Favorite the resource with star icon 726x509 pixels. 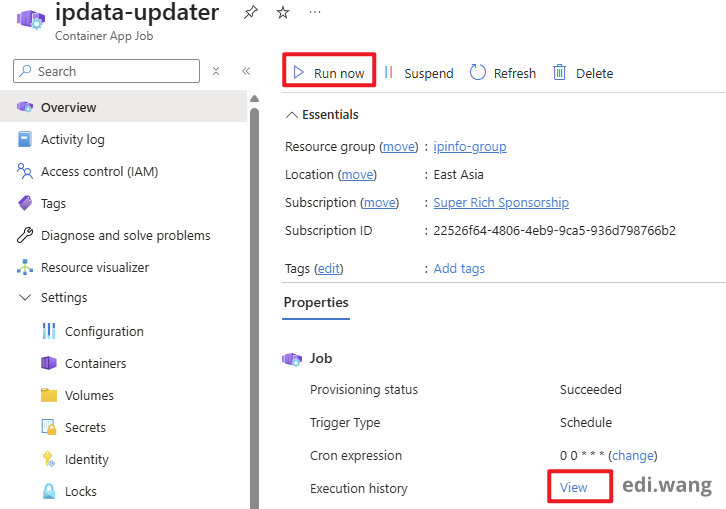coord(282,13)
